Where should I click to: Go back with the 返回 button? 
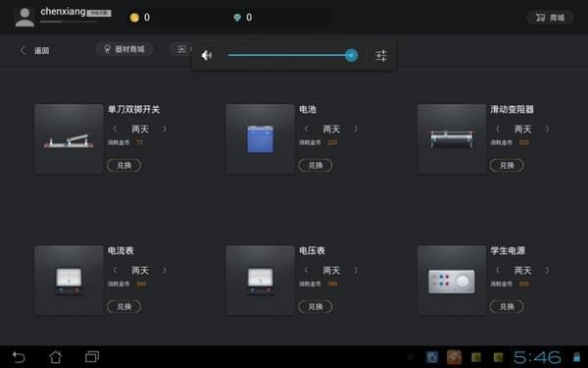click(34, 50)
